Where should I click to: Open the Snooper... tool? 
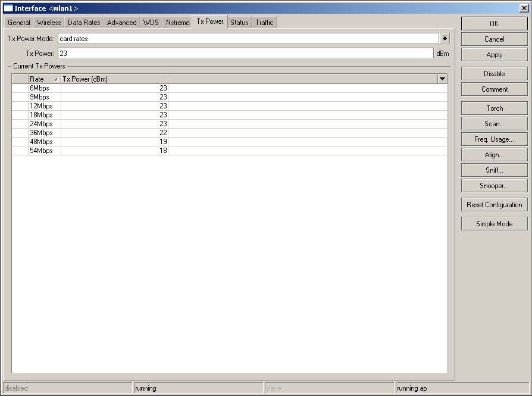pos(495,186)
